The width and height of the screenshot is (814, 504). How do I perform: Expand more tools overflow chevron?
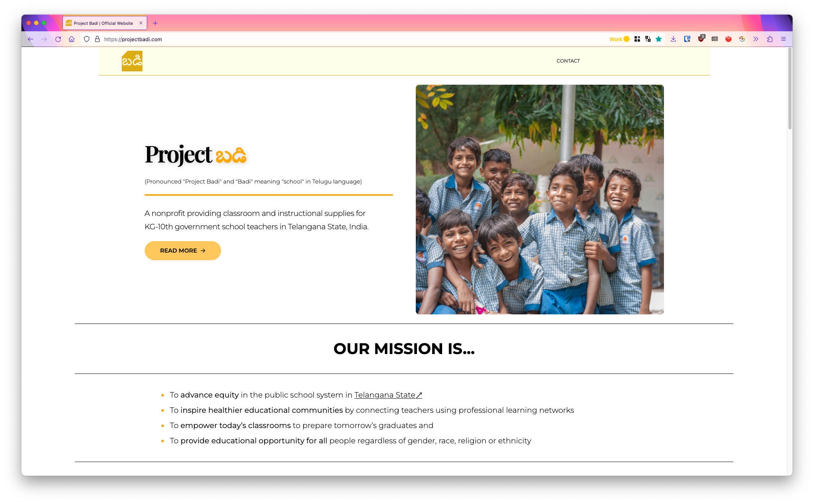(756, 39)
